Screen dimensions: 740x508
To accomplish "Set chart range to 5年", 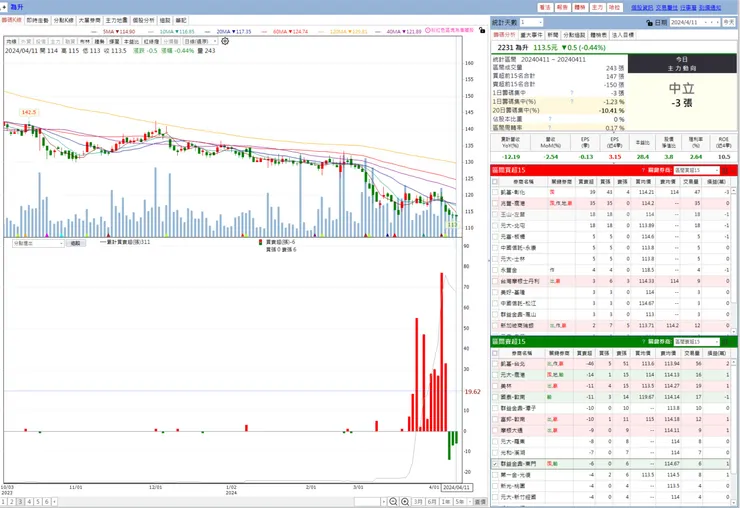I will click(x=460, y=502).
